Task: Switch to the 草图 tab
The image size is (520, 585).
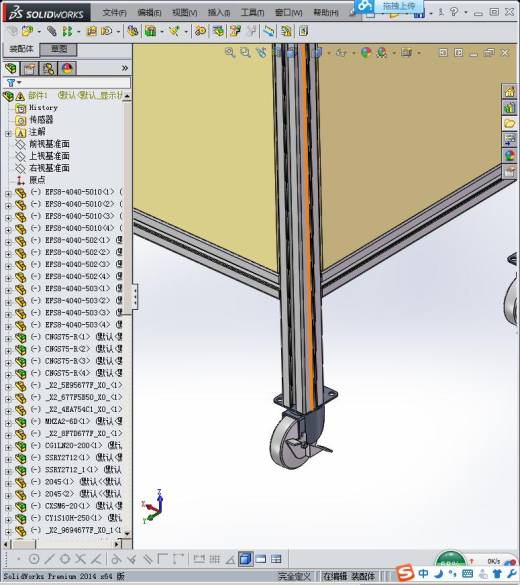Action: 59,49
